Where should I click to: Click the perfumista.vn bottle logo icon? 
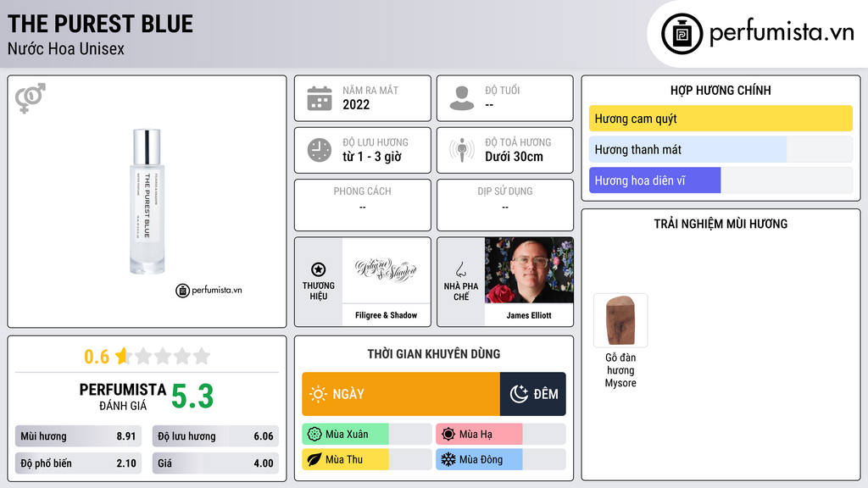pos(682,34)
